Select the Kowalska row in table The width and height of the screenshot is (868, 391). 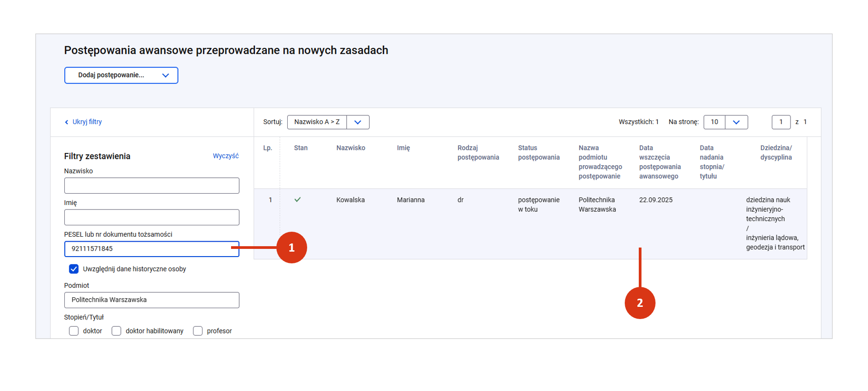coord(350,200)
